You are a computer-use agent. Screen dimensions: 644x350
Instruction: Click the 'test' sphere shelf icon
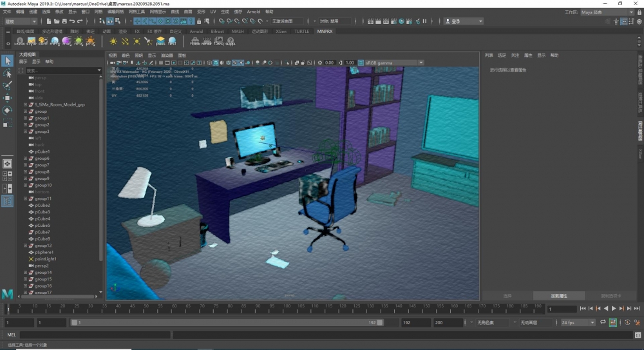tap(172, 41)
